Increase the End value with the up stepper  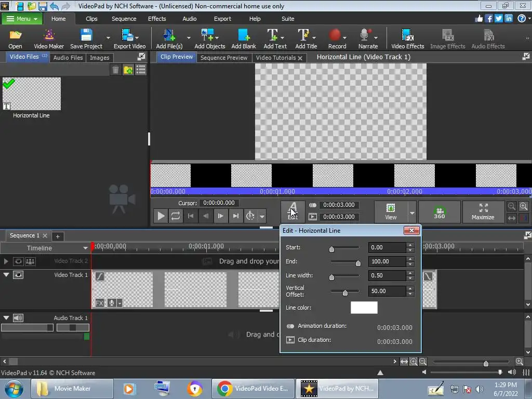point(410,259)
